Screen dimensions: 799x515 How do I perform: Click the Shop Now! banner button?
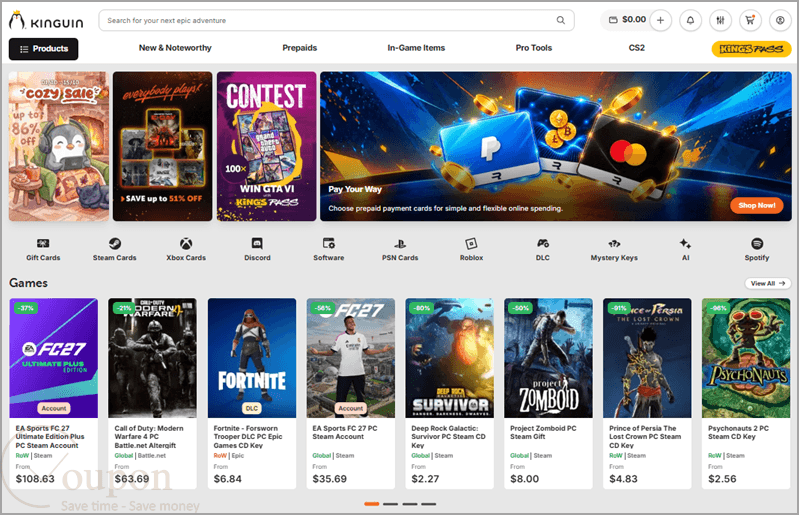pos(757,205)
